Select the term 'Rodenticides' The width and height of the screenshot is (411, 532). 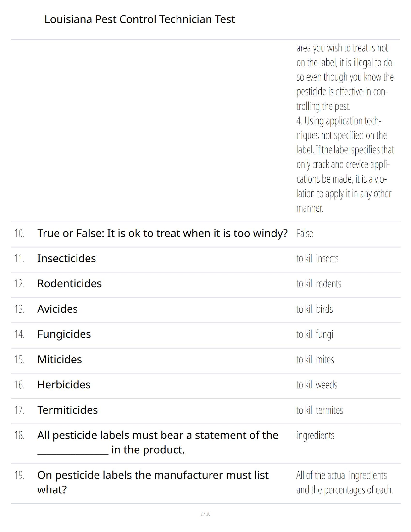(70, 283)
